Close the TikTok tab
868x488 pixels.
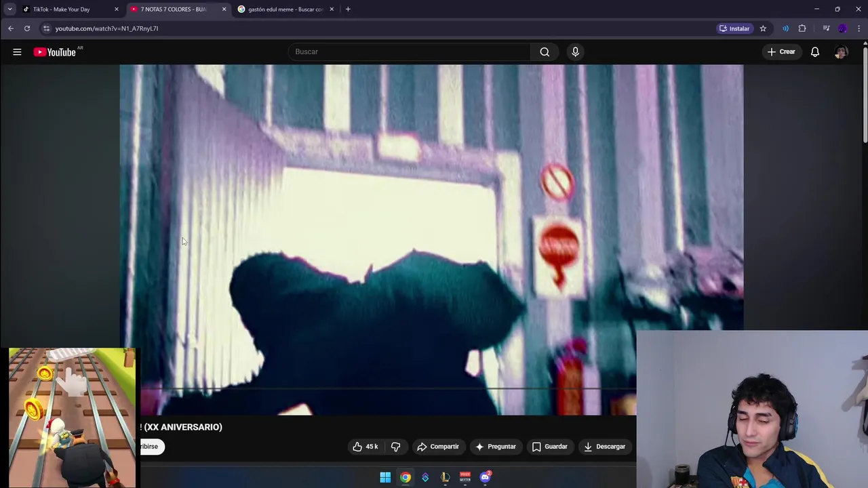click(117, 9)
